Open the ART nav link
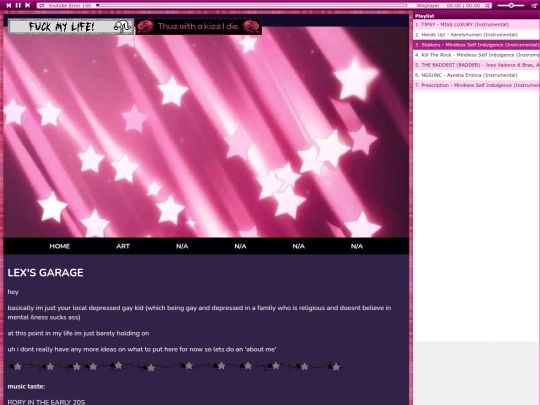Viewport: 540px width, 405px height. tap(123, 246)
